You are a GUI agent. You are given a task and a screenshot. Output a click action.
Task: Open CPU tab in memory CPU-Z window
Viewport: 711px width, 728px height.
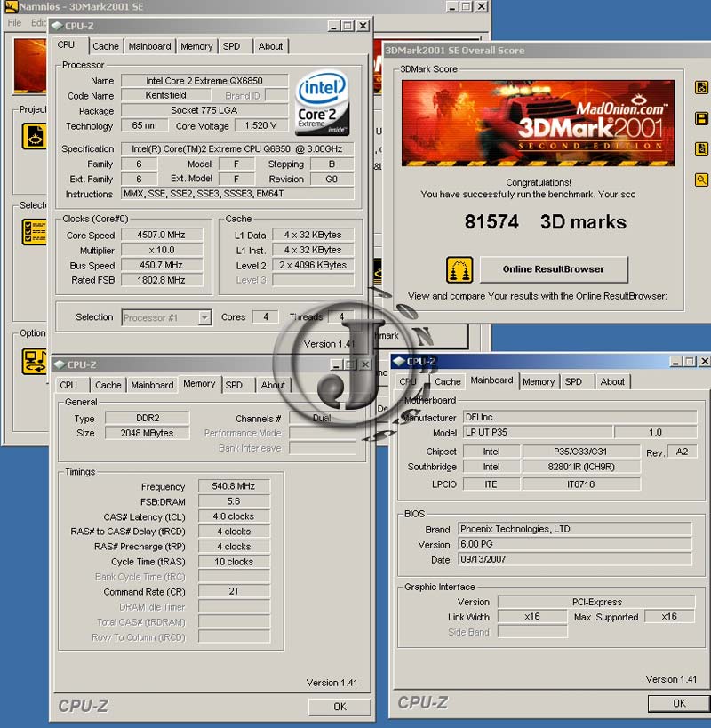coord(68,385)
